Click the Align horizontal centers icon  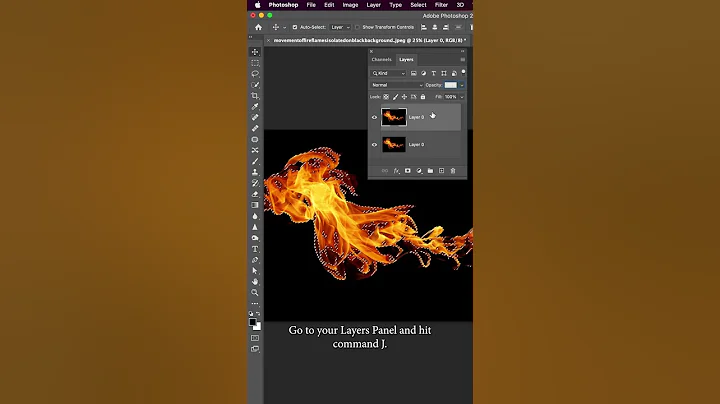click(x=434, y=28)
